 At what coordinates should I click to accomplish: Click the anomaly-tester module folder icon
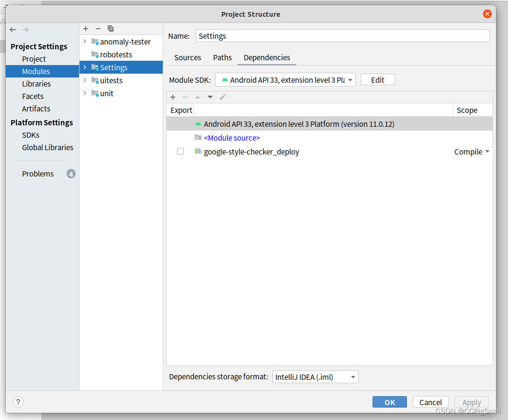95,42
